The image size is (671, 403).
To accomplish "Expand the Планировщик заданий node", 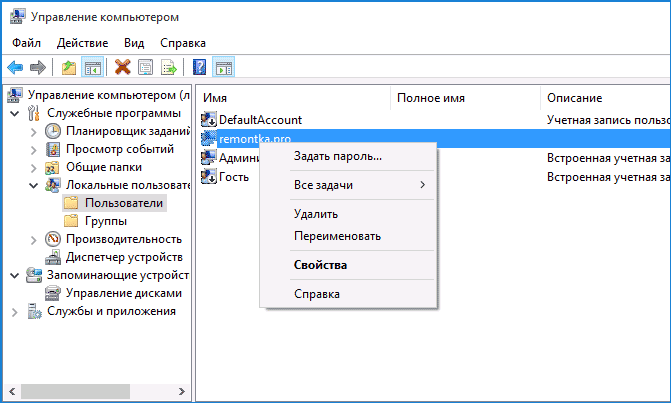I will (34, 132).
